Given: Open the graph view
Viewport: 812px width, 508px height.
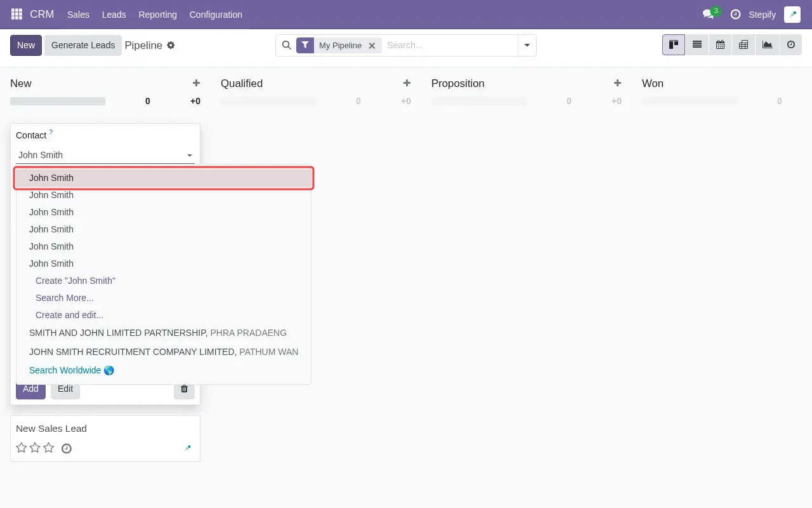Looking at the screenshot, I should click(x=766, y=44).
